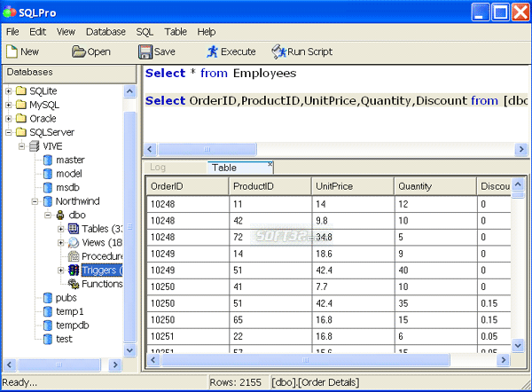Click right arrow of SQL editor scrollbar

pyautogui.click(x=521, y=149)
